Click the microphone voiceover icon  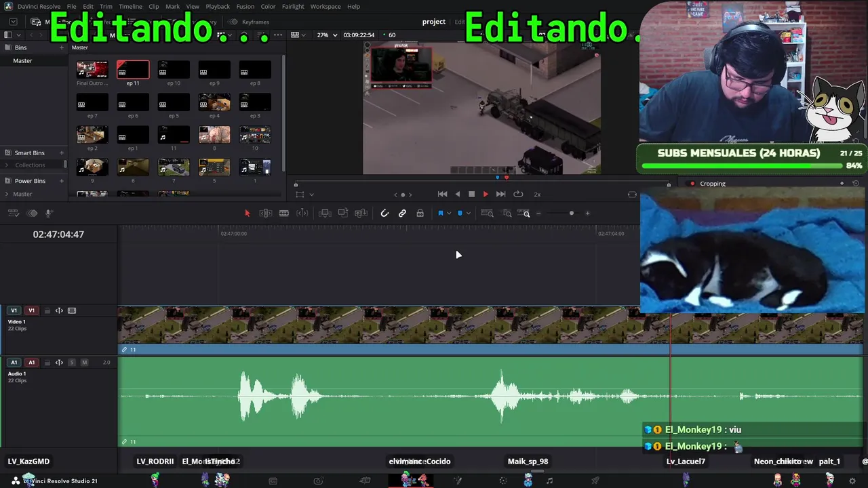pyautogui.click(x=49, y=213)
